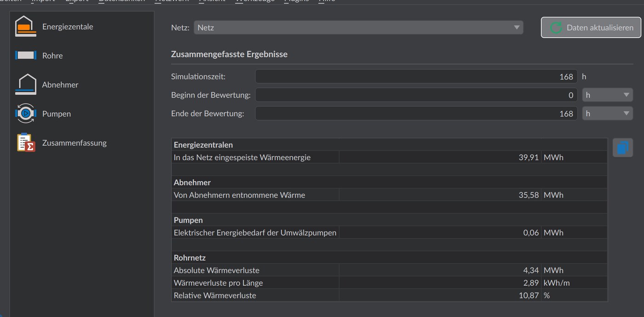Select the Abnehmer header row in the table

coord(390,182)
